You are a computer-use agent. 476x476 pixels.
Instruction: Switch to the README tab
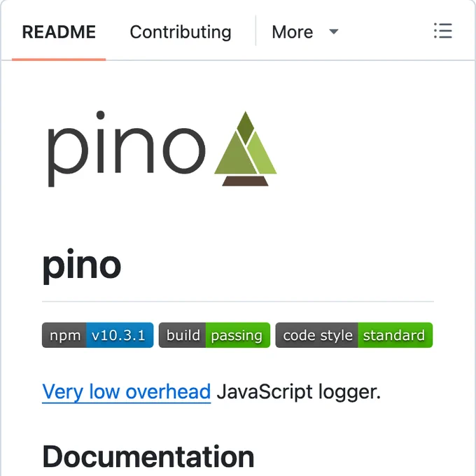59,32
